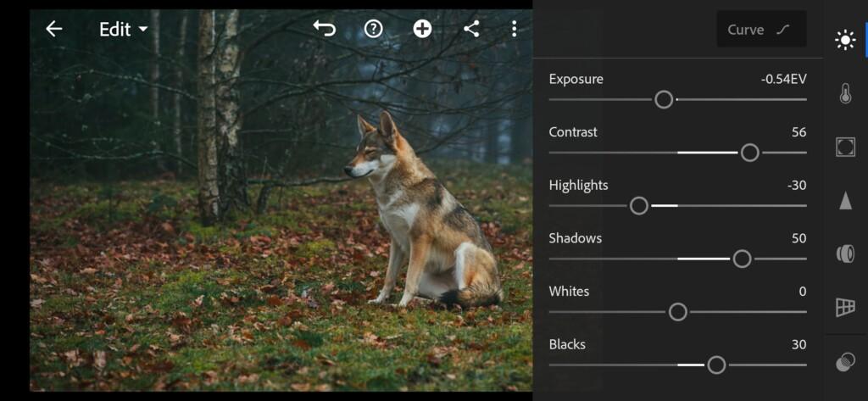Image resolution: width=868 pixels, height=401 pixels.
Task: Share the photo
Action: 471,29
